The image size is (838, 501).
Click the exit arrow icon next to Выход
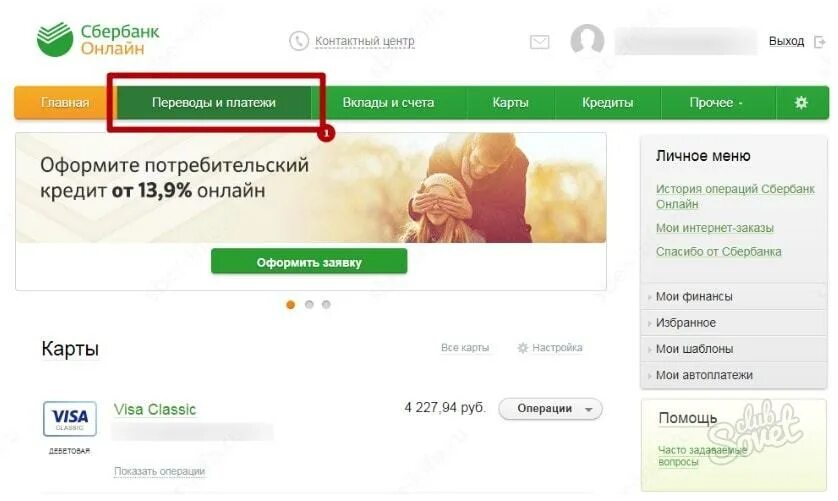click(819, 42)
